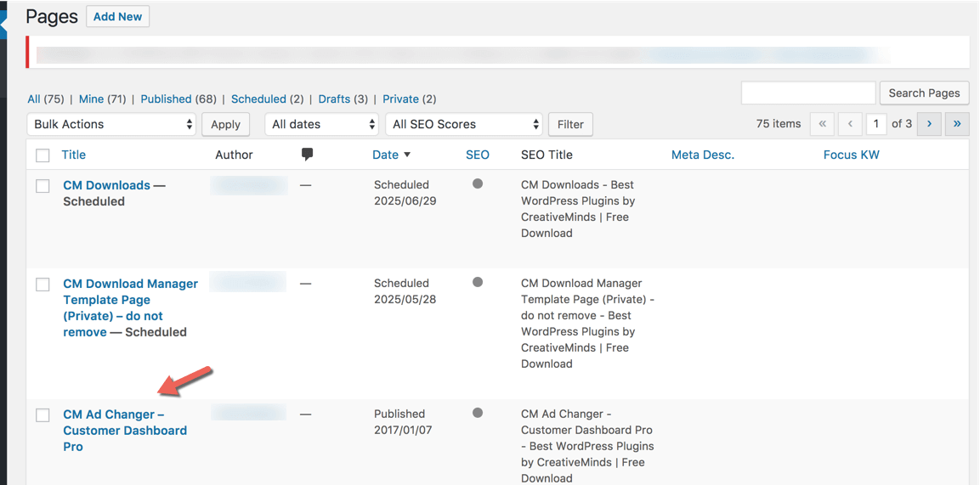The height and width of the screenshot is (485, 980).
Task: Expand the All dates filter dropdown
Action: (x=321, y=124)
